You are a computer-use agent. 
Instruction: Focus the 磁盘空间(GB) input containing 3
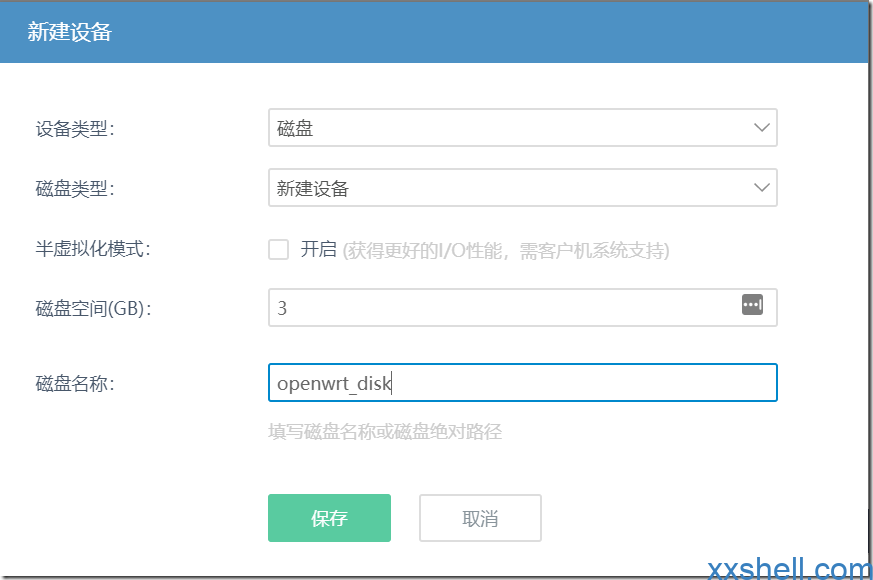pyautogui.click(x=523, y=307)
